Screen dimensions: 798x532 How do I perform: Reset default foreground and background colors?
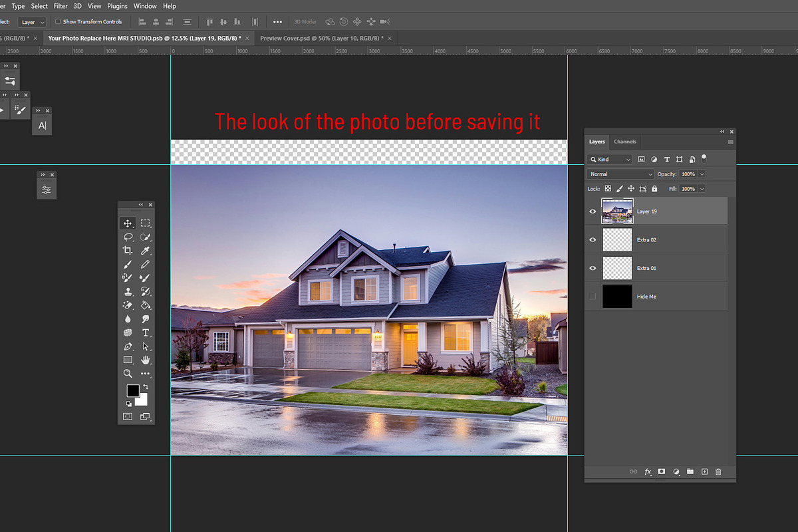[x=129, y=404]
